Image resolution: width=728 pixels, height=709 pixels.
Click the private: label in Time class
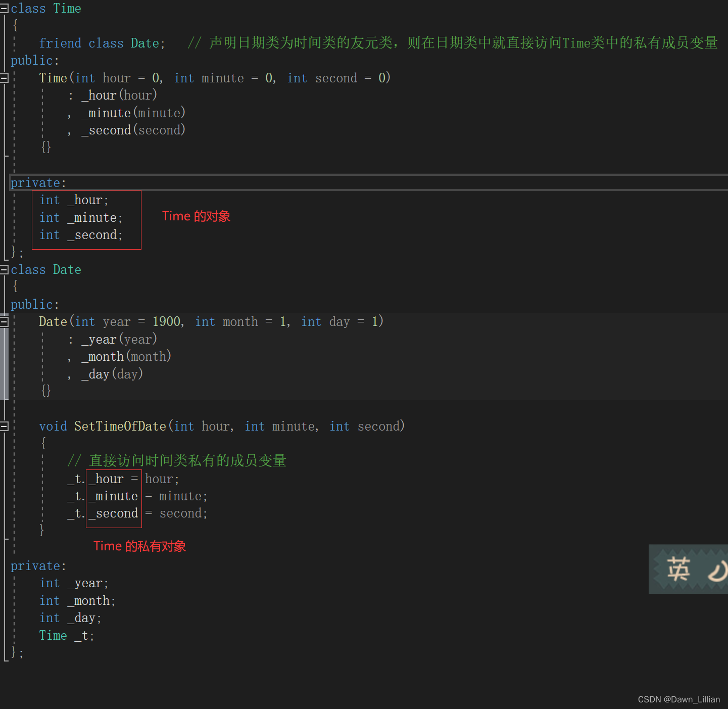pos(38,182)
